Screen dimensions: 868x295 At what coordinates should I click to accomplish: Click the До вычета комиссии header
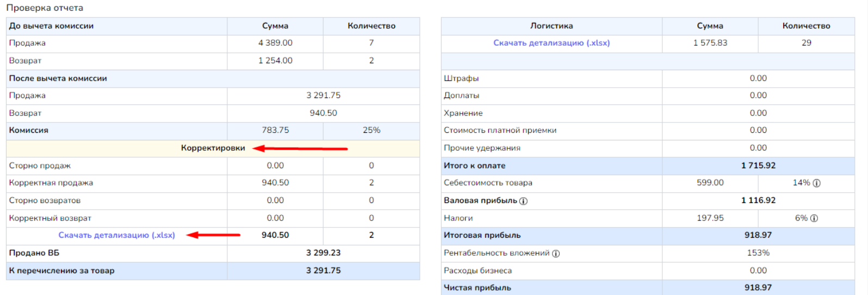52,26
